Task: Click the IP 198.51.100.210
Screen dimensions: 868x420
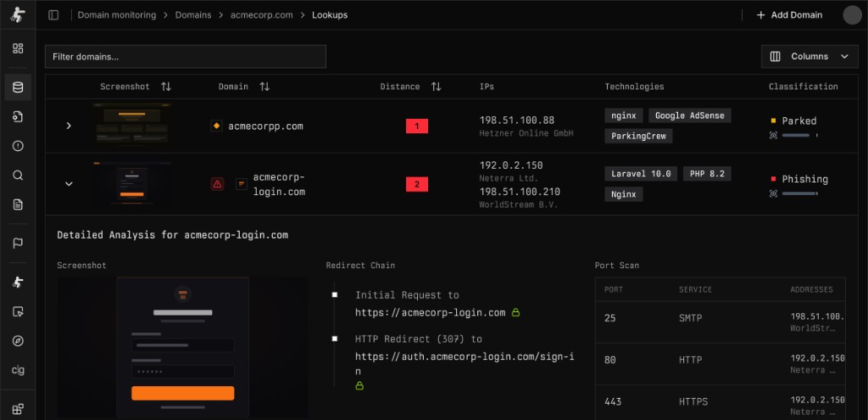Action: coord(520,192)
